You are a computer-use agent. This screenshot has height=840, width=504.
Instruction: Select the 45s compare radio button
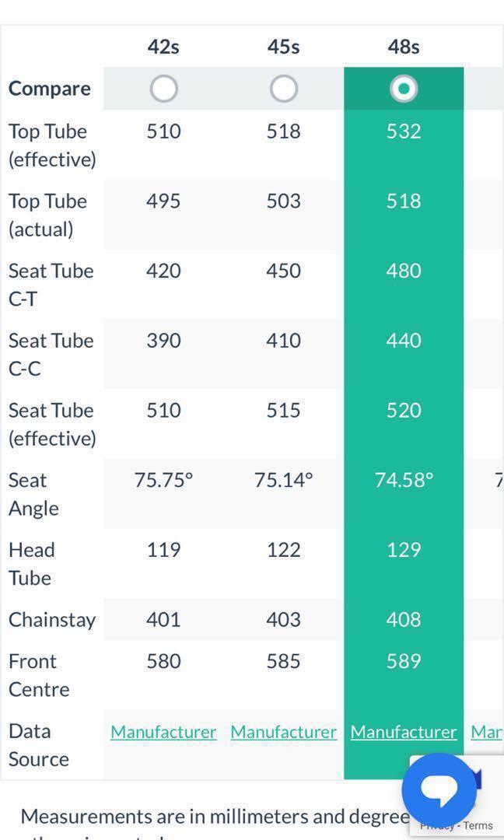pos(284,89)
